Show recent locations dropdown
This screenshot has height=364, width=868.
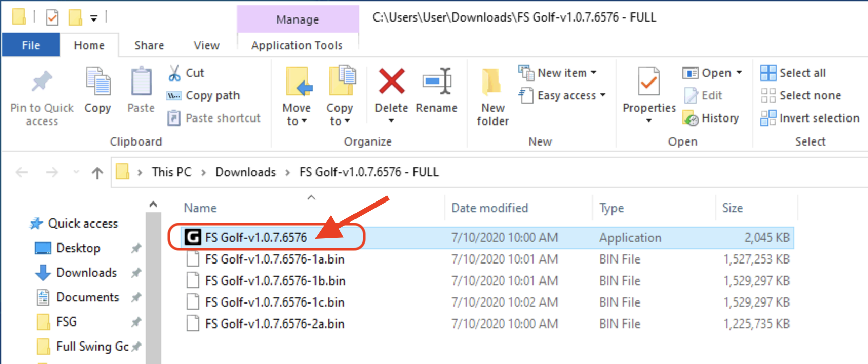(76, 173)
